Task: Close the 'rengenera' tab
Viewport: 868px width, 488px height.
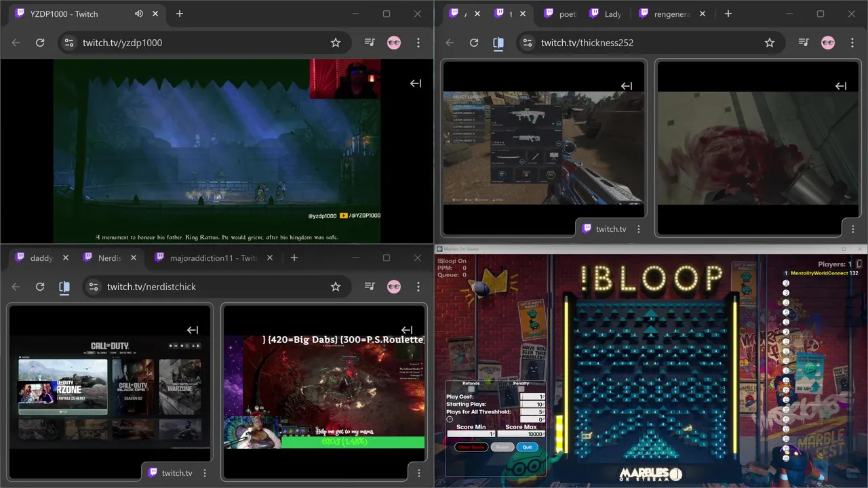Action: pos(703,14)
